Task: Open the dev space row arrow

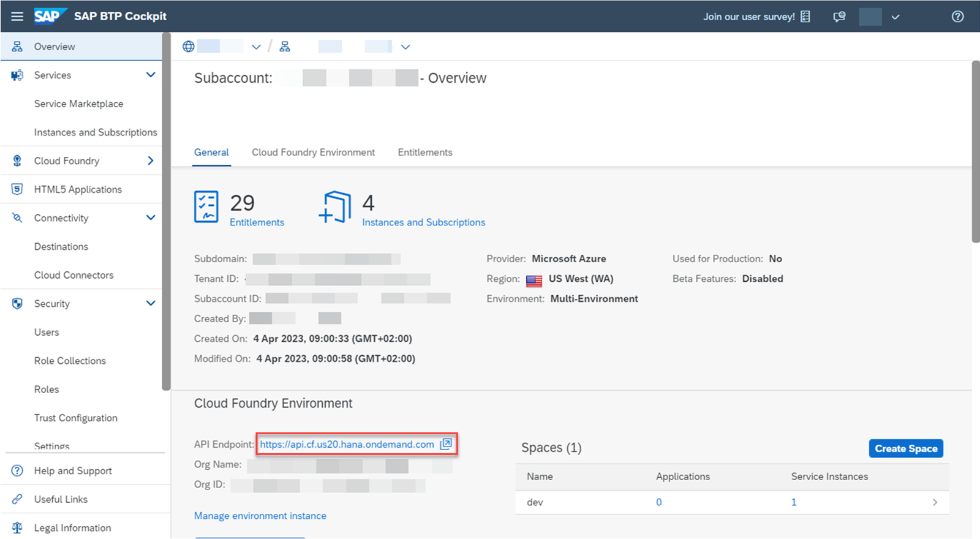Action: 935,502
